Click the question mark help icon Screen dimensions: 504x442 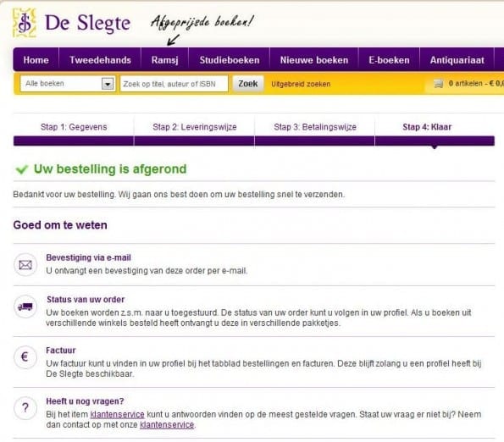(25, 408)
